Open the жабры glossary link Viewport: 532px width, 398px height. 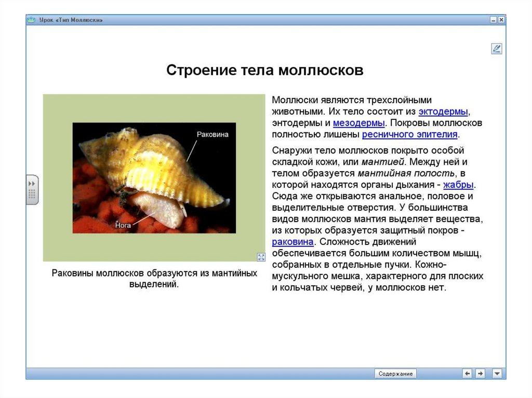coord(459,185)
